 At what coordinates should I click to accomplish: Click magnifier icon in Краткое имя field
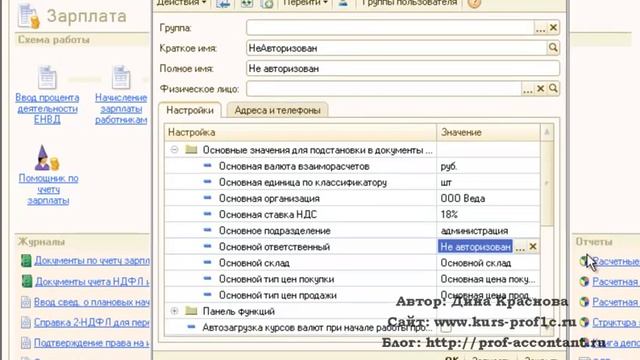(x=553, y=48)
